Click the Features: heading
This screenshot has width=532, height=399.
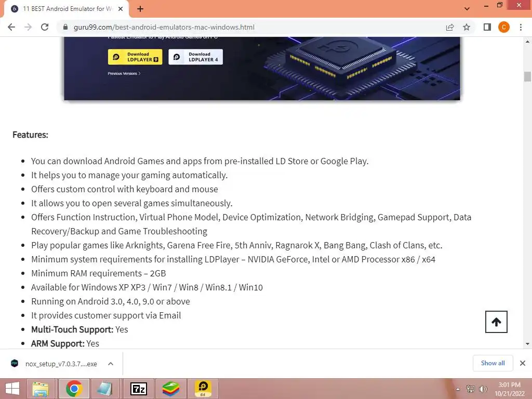30,135
